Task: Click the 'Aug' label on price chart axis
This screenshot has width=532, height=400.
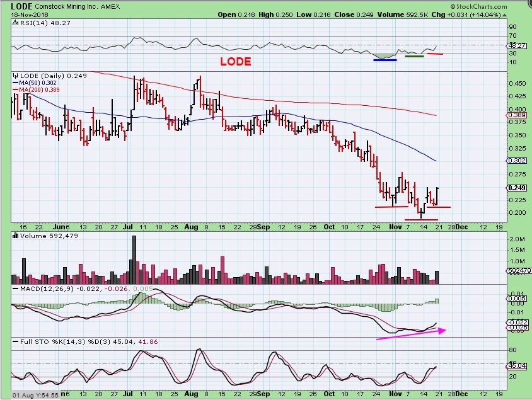Action: [x=192, y=227]
